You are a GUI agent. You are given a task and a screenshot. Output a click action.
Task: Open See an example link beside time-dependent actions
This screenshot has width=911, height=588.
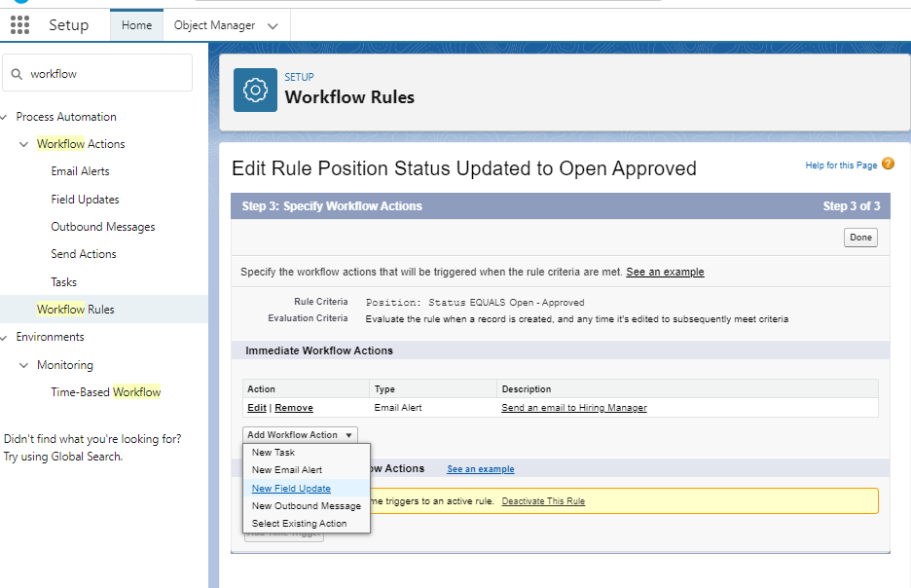click(481, 469)
